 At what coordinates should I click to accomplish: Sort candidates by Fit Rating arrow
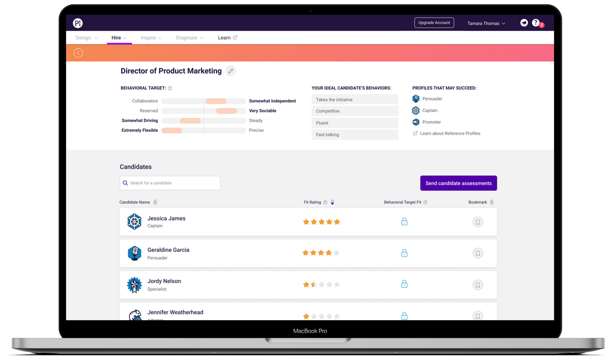[332, 202]
